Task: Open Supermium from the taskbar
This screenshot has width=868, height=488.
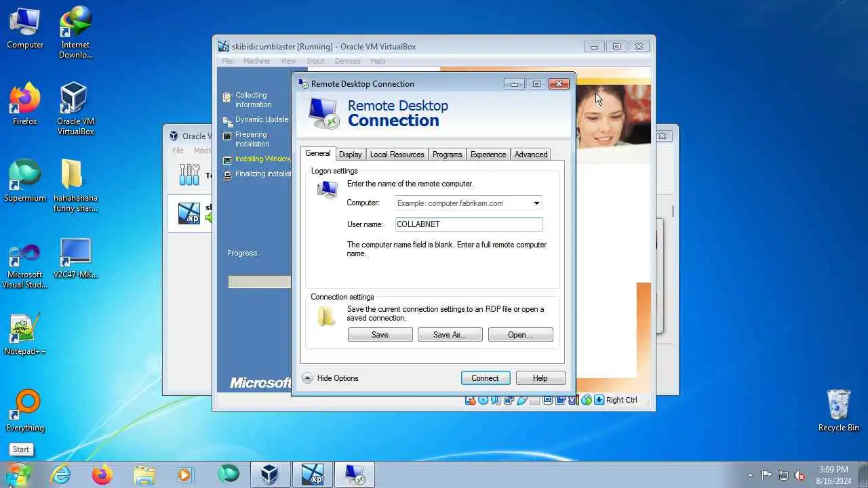Action: pyautogui.click(x=229, y=474)
